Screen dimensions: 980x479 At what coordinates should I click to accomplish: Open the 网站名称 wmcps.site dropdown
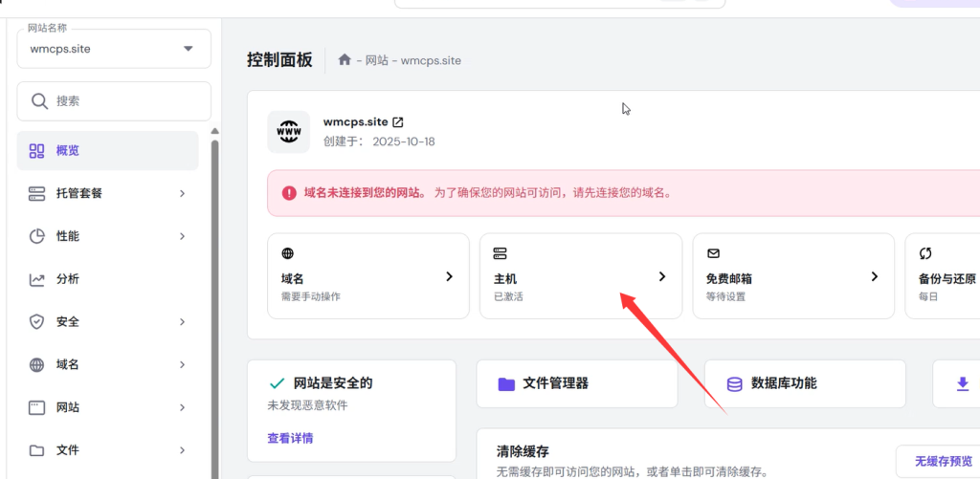point(114,48)
